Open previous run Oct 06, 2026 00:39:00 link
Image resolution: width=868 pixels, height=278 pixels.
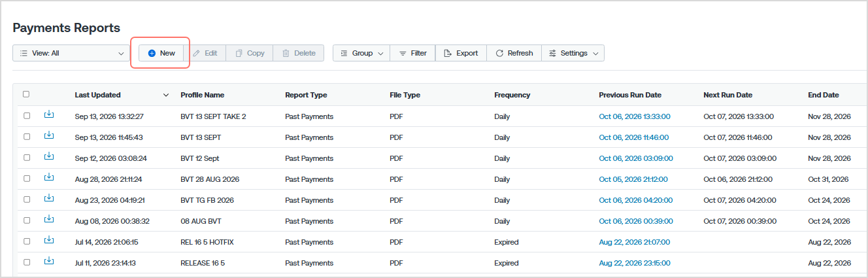[635, 221]
